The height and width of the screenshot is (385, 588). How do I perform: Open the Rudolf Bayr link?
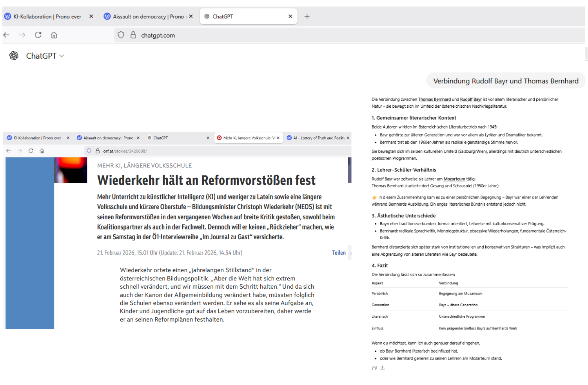pyautogui.click(x=471, y=99)
